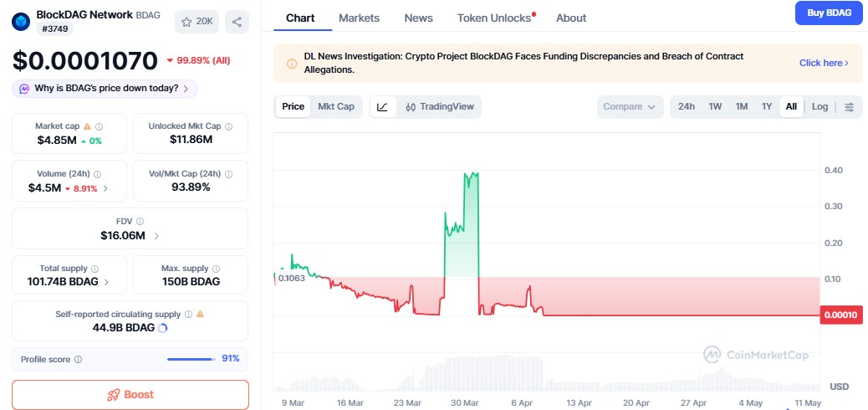Image resolution: width=868 pixels, height=410 pixels.
Task: Click the BlockDAG Network logo icon
Action: [21, 22]
